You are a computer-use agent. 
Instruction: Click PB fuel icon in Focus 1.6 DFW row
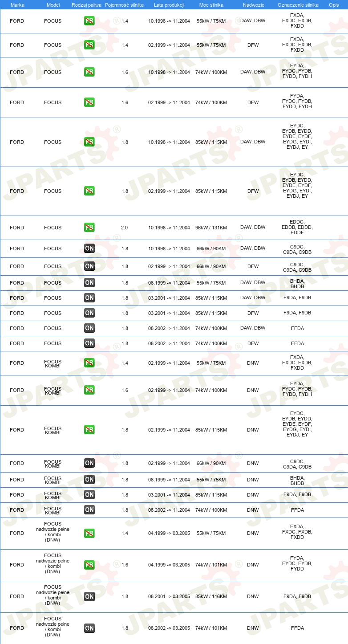(89, 102)
